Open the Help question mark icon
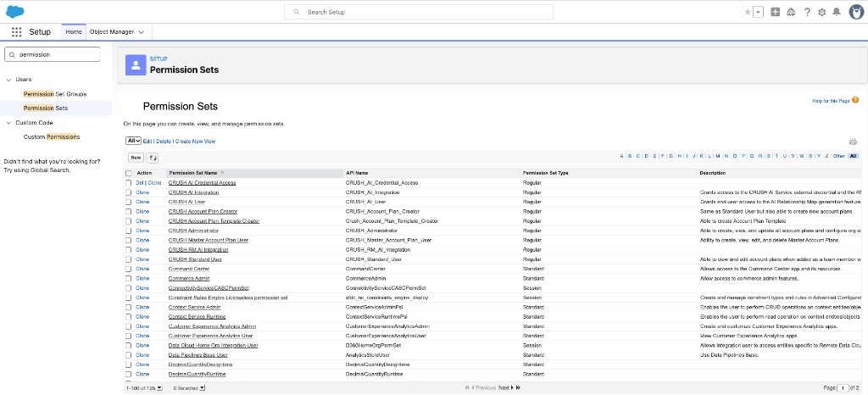868x395 pixels. click(807, 12)
